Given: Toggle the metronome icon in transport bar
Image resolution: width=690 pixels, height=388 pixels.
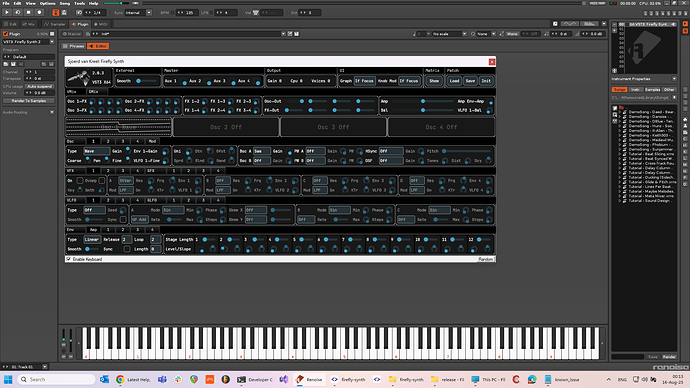Looking at the screenshot, I should [64, 13].
